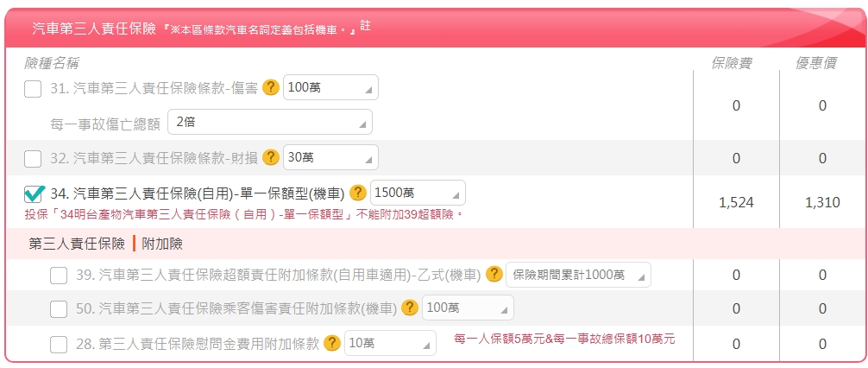Viewport: 868px width, 368px height.
Task: Open the 30萬 amount dropdown for 財損
Action: tap(330, 157)
